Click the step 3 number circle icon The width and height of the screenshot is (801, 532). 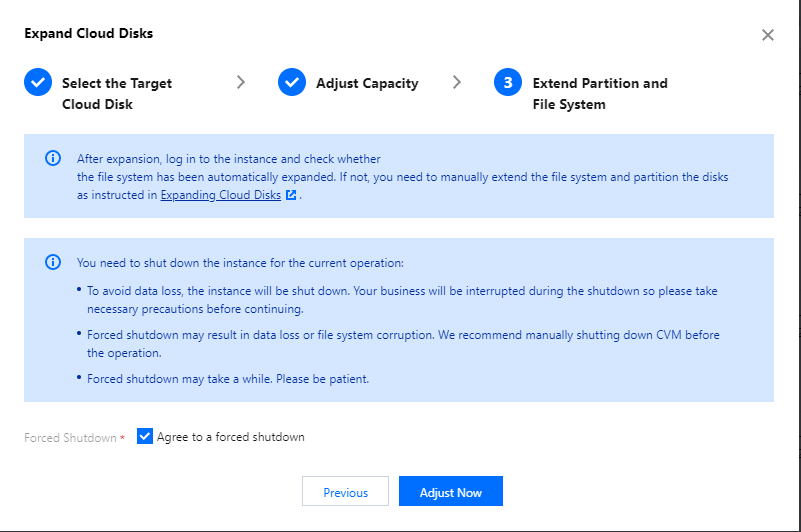[508, 82]
